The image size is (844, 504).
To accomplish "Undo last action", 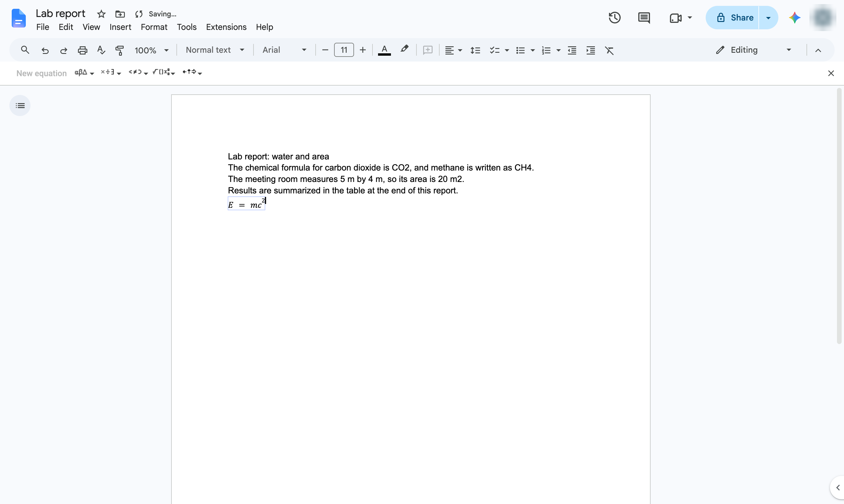I will pyautogui.click(x=45, y=50).
